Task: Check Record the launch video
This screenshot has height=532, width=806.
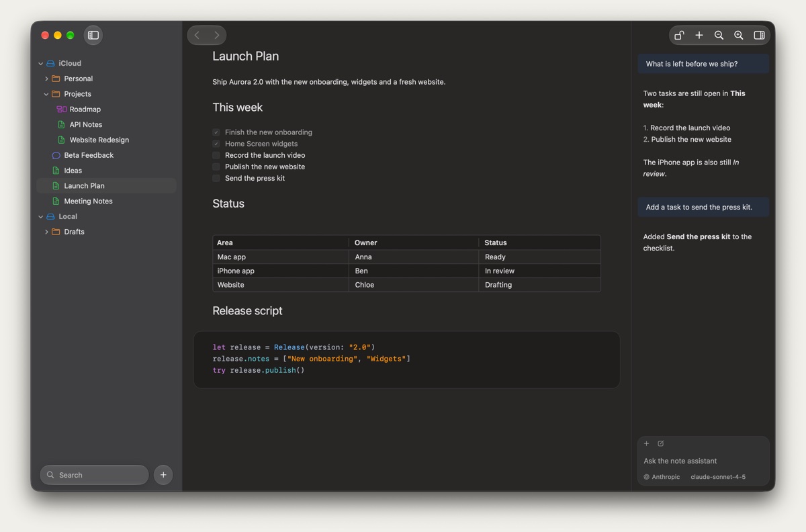Action: (x=216, y=155)
